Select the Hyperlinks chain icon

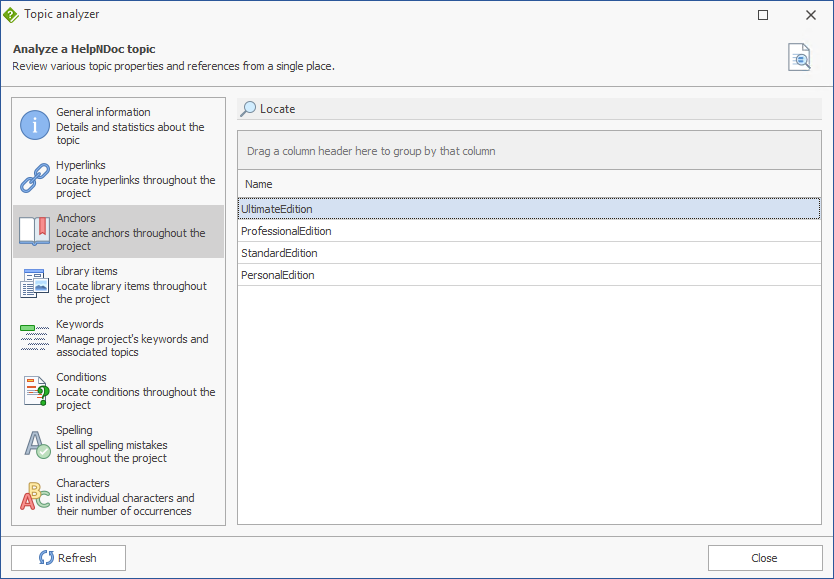[x=35, y=178]
